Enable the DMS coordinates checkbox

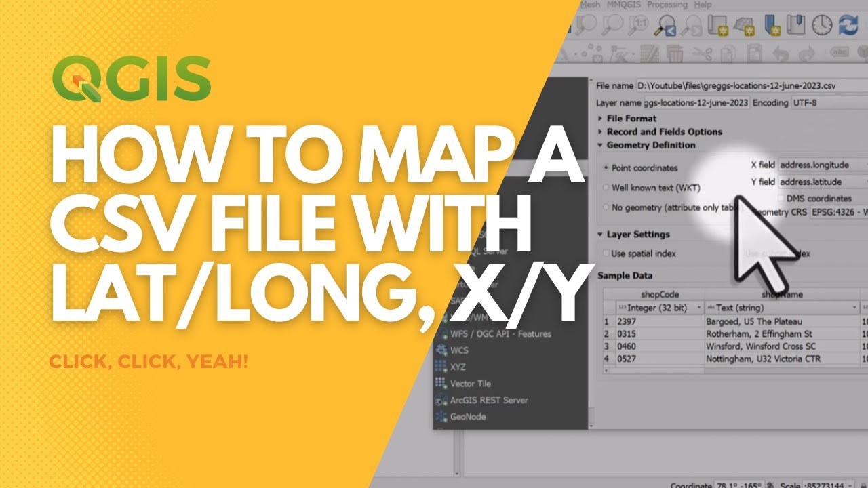[780, 199]
